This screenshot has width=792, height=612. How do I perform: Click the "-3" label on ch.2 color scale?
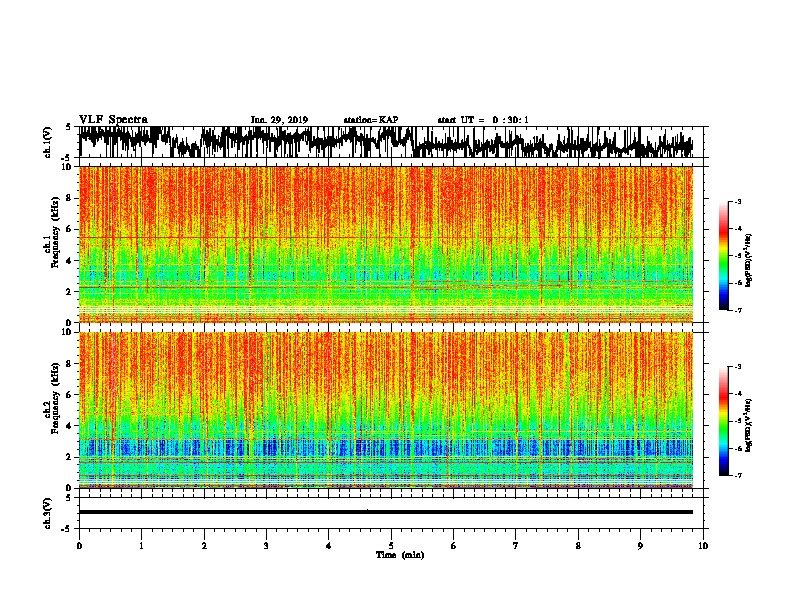click(x=738, y=367)
